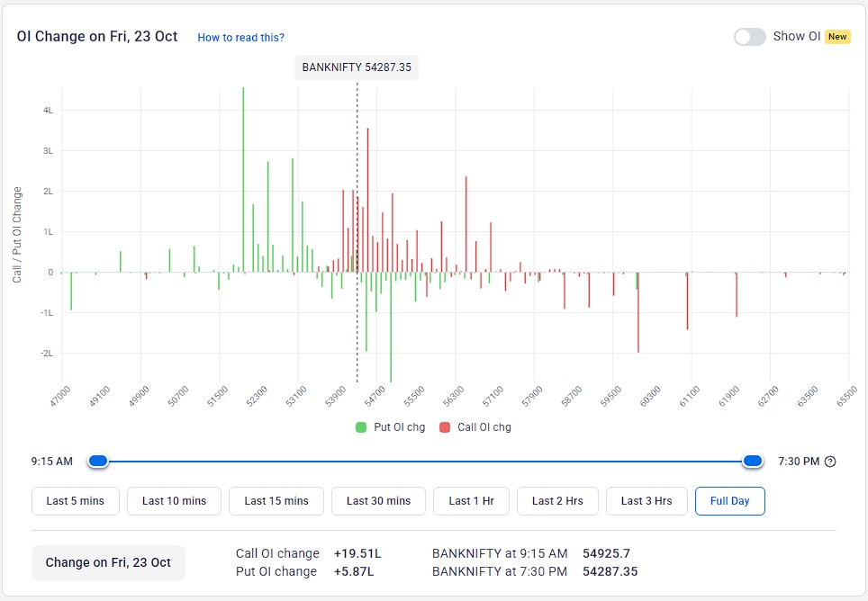Screen dimensions: 868x601
Task: Select the Last 2 Hrs range
Action: [557, 501]
